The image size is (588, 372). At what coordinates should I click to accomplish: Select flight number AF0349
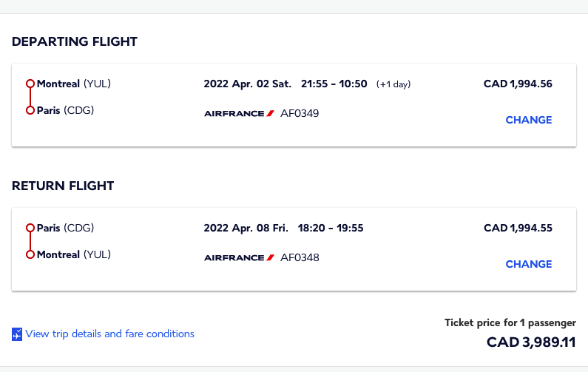point(300,113)
